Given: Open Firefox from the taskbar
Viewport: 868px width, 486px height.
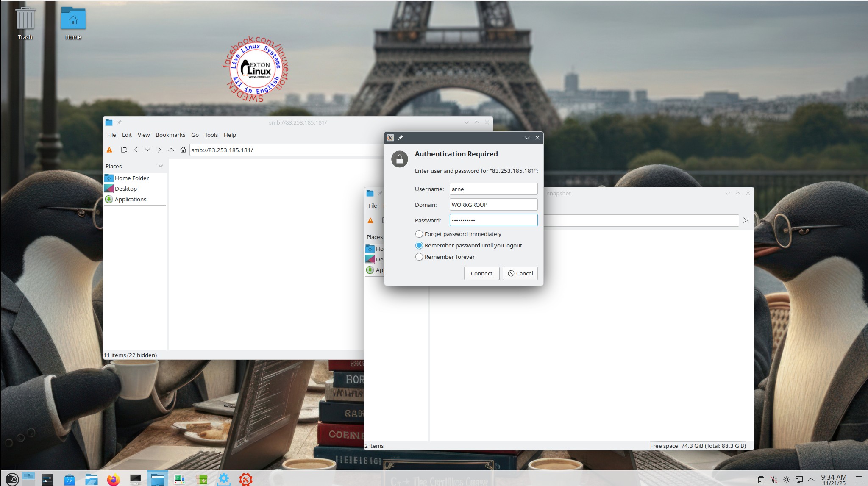Looking at the screenshot, I should [x=113, y=479].
